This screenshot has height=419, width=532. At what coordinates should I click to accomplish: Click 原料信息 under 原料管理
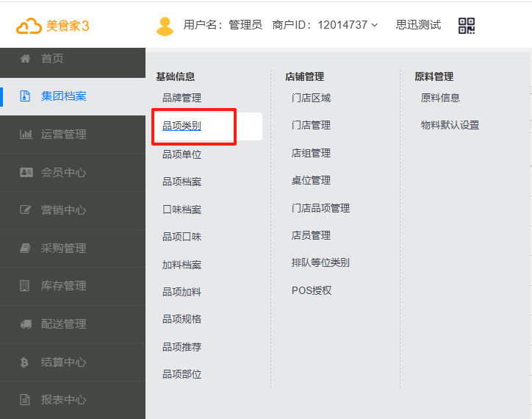pos(440,98)
